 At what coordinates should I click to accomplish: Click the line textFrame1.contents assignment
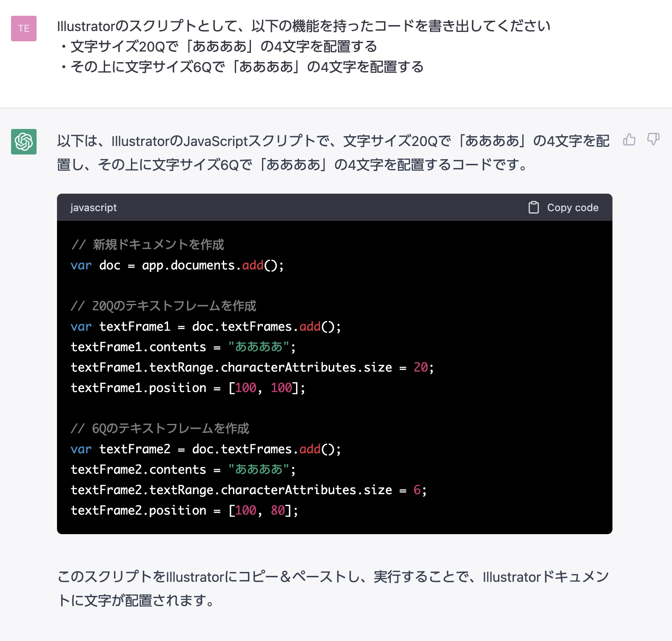coord(183,347)
